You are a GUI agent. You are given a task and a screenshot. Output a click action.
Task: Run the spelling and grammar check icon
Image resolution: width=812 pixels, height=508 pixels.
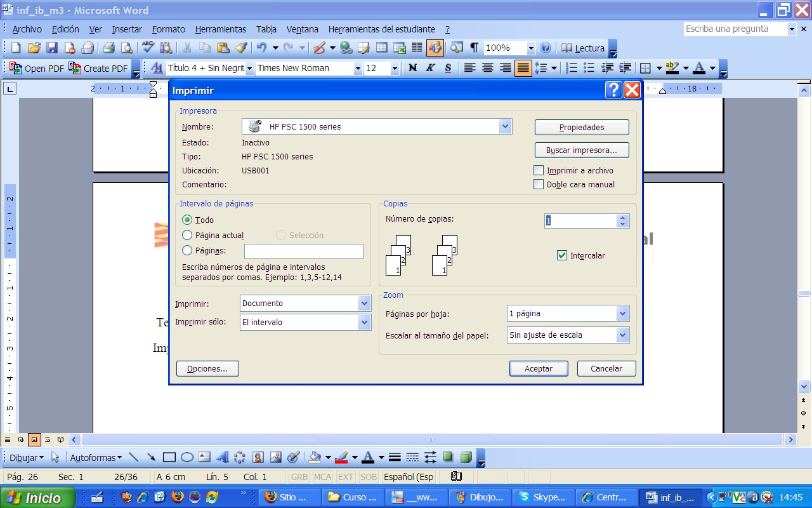click(148, 48)
